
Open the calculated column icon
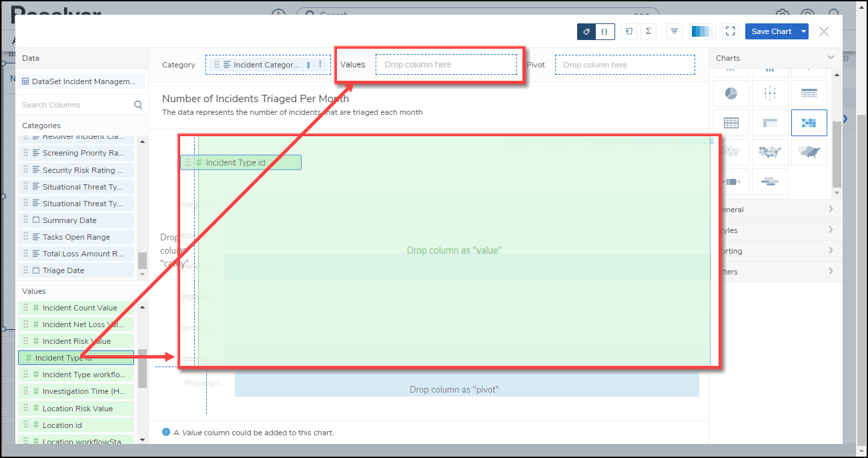[x=629, y=31]
